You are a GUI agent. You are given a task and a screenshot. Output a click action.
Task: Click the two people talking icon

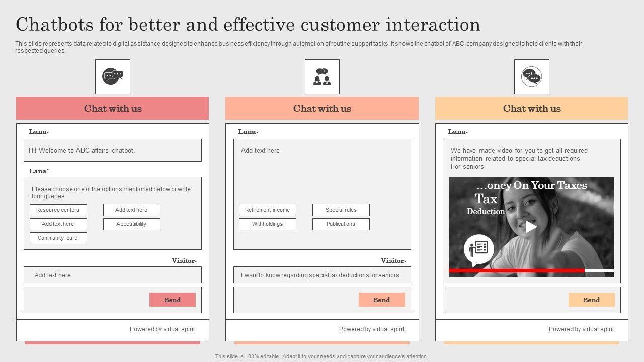tap(322, 76)
